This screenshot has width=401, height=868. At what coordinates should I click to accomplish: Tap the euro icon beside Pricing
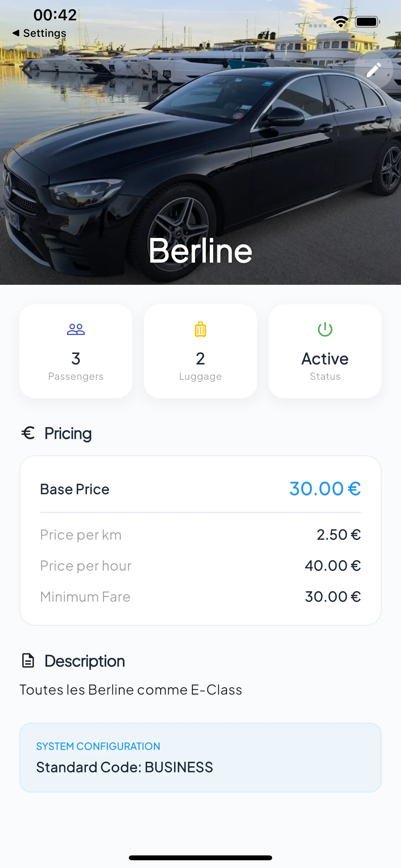pos(28,433)
